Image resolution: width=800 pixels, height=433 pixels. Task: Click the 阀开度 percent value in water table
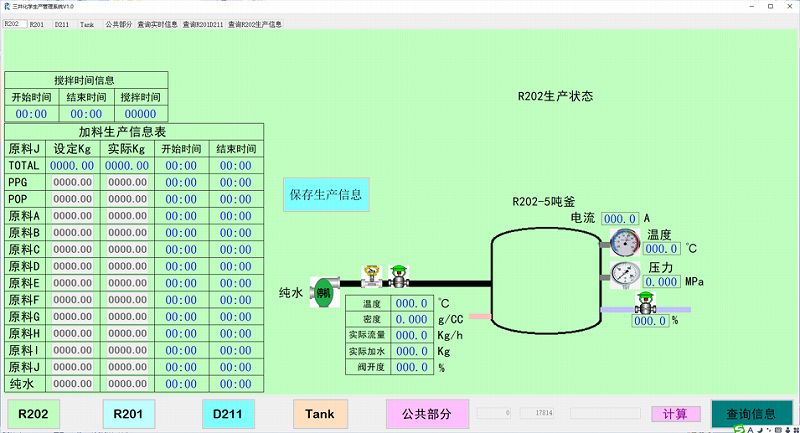[x=412, y=367]
